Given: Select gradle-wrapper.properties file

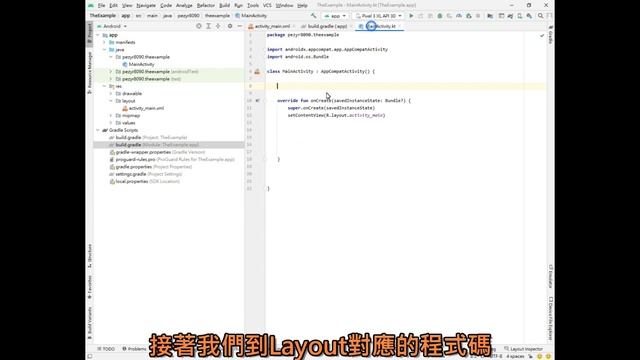Looking at the screenshot, I should [157, 152].
